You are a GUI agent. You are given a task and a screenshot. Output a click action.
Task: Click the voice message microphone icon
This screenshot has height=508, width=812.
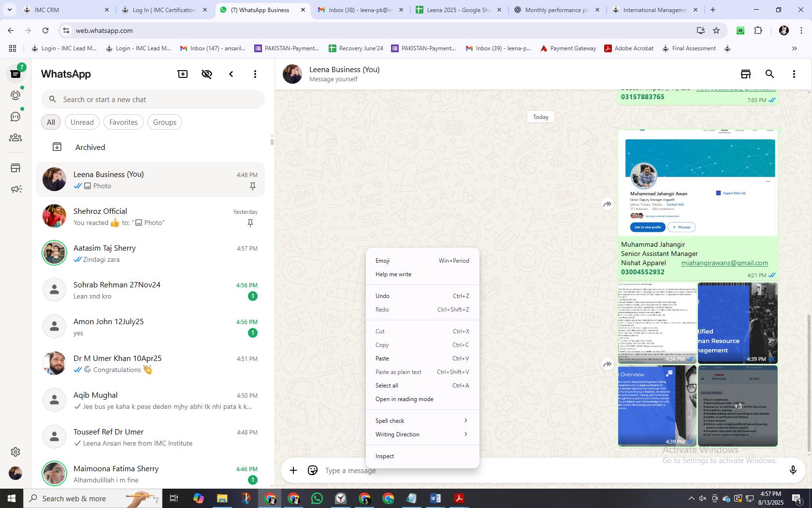793,470
